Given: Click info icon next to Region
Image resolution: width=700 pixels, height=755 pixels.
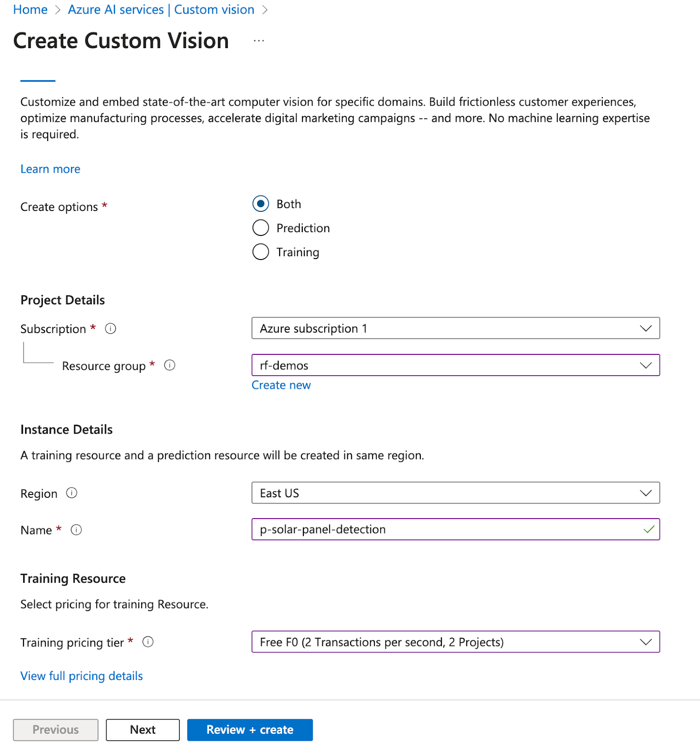Looking at the screenshot, I should [72, 493].
